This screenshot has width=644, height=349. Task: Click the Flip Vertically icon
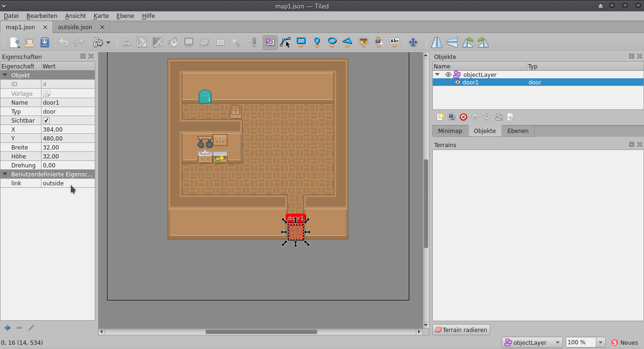coord(452,42)
